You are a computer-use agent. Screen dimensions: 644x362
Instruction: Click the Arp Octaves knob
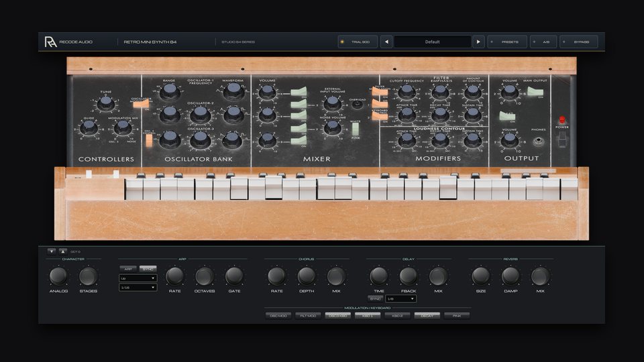coord(204,276)
